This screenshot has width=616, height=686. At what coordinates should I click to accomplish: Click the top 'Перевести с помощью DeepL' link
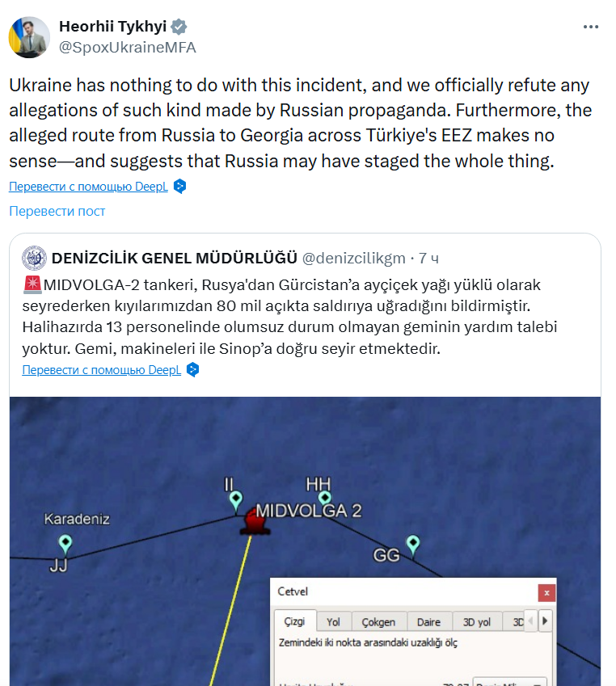[x=87, y=187]
